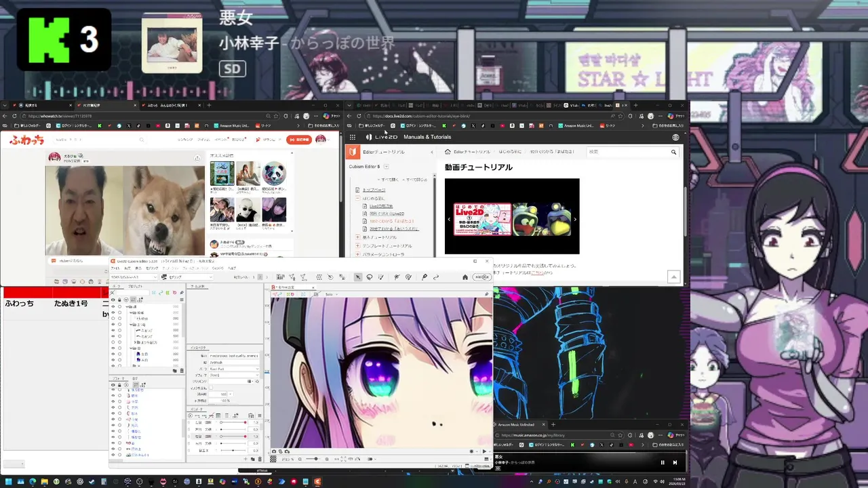Image resolution: width=868 pixels, height=488 pixels.
Task: Click the new-folder icon below the Parts tree
Action: pyautogui.click(x=175, y=371)
